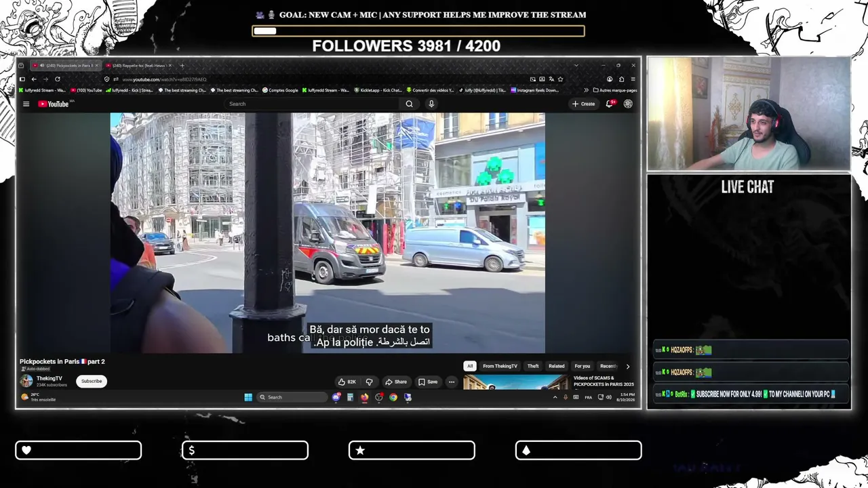Save the video with the Save button

click(428, 382)
